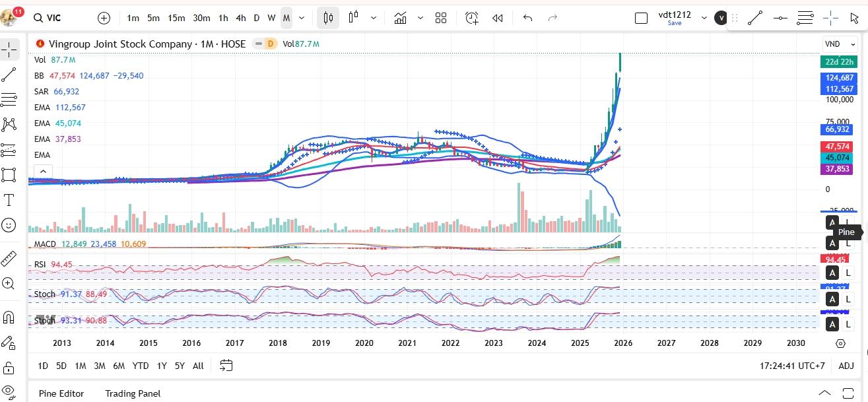Click the undo arrow in the top toolbar
The width and height of the screenshot is (868, 402).
[527, 18]
